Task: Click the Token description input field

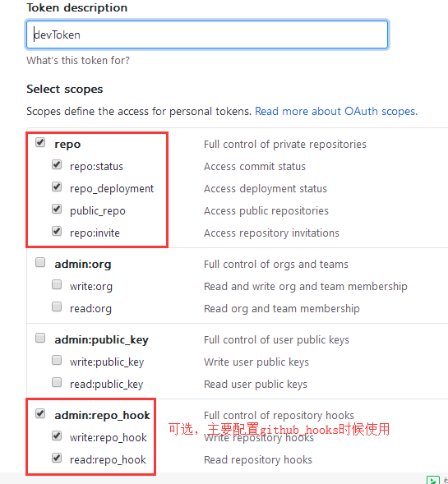Action: click(x=207, y=35)
